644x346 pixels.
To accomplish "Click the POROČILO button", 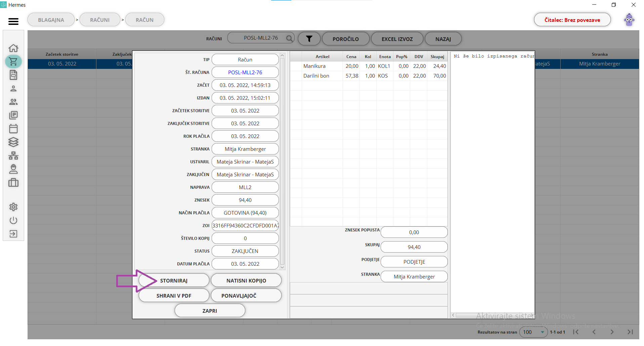I will [346, 39].
